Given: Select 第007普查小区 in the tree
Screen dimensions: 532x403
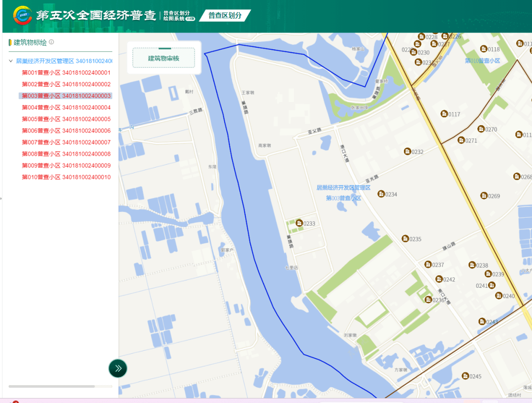Looking at the screenshot, I should coord(66,142).
